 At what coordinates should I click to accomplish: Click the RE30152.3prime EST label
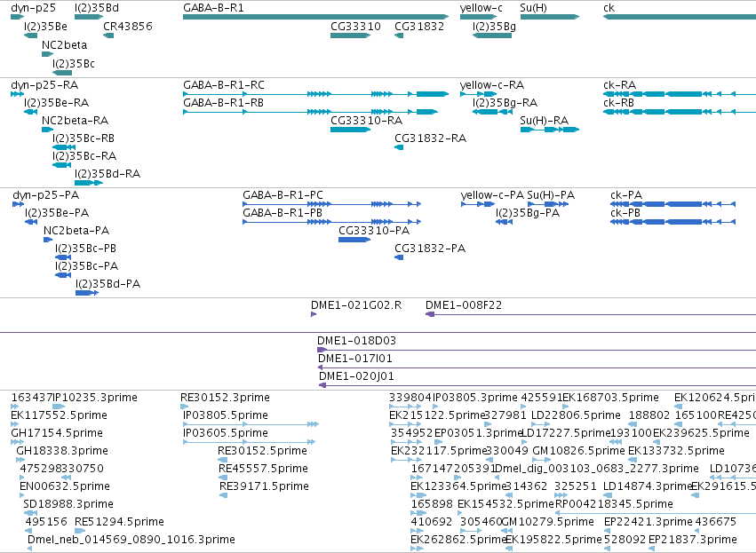[x=225, y=398]
